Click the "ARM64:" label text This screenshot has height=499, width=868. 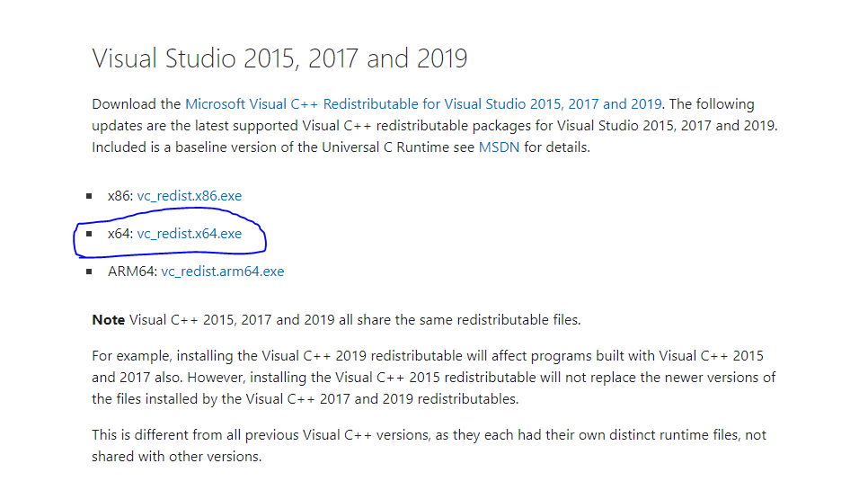point(132,272)
